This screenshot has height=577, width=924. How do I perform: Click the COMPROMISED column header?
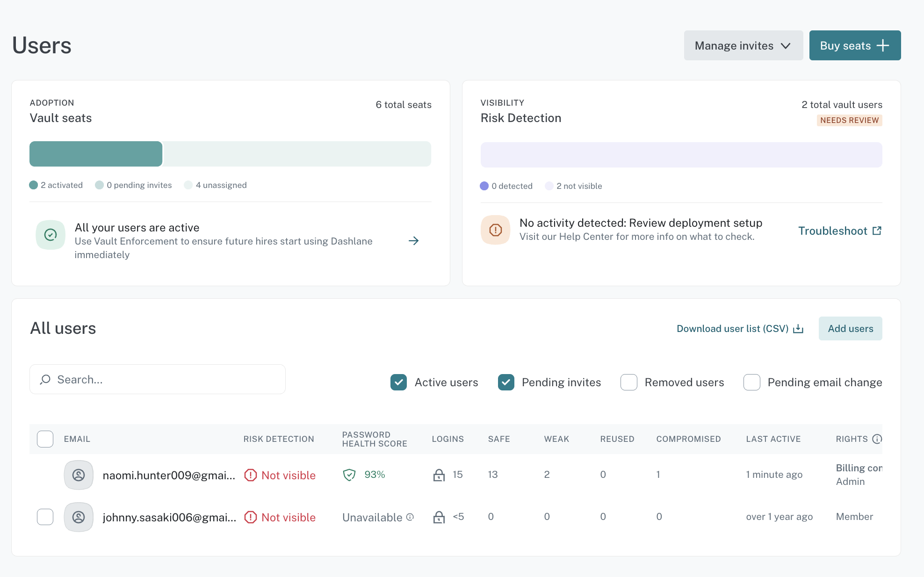[688, 439]
